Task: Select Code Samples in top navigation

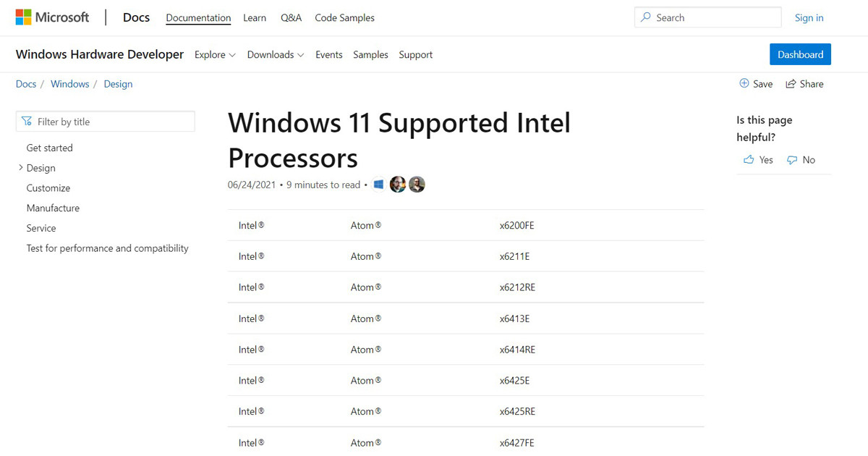Action: pos(344,18)
